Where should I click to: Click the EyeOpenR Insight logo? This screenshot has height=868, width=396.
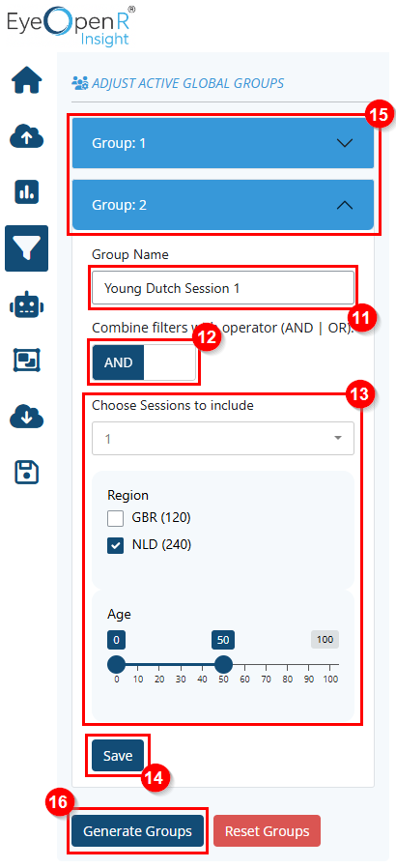click(x=71, y=25)
